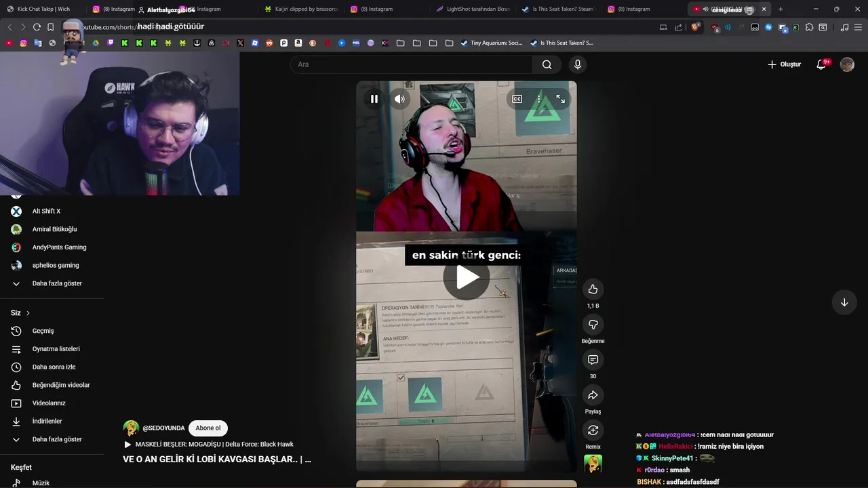The width and height of the screenshot is (868, 488).
Task: Start voice search with the microphone
Action: click(x=578, y=64)
